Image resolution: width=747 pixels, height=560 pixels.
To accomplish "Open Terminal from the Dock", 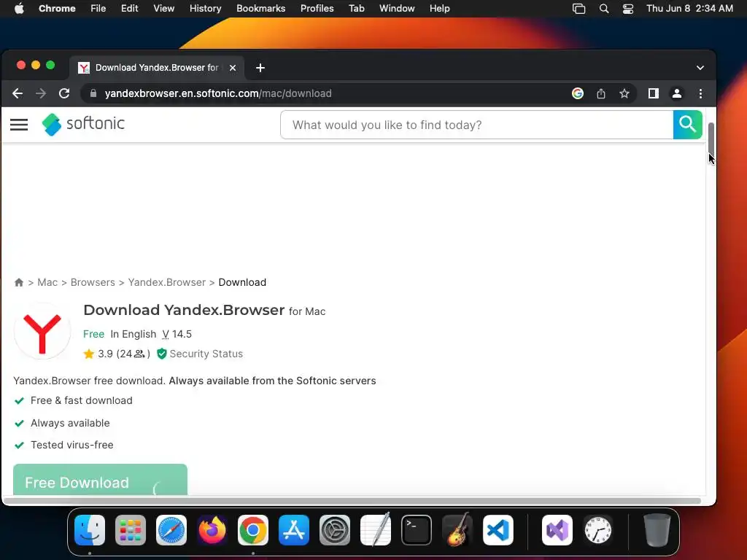I will click(417, 530).
